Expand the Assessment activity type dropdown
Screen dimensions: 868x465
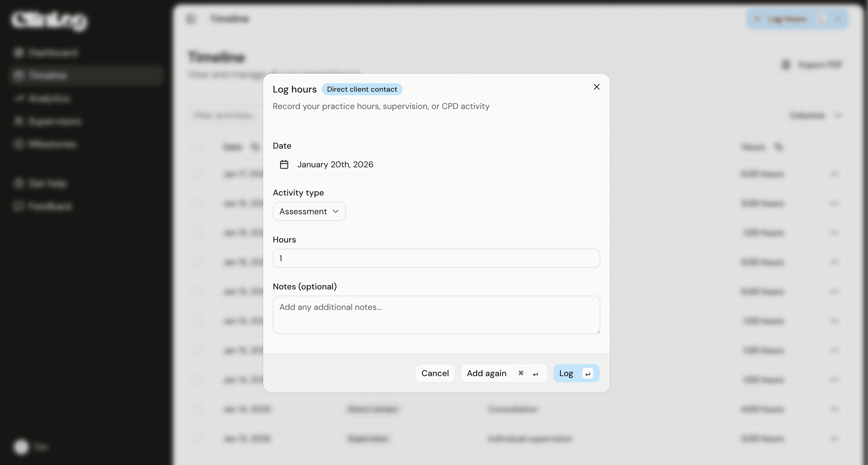pos(309,211)
